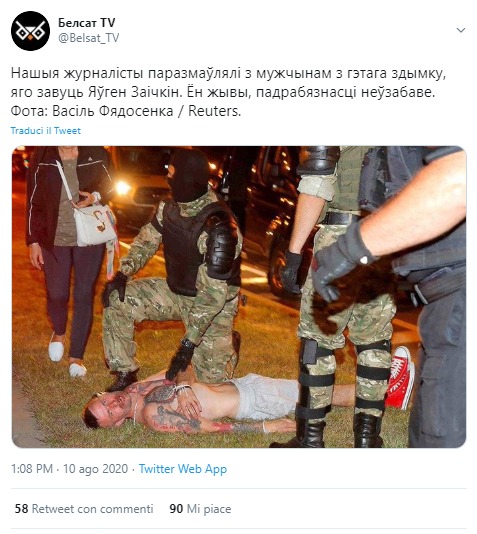Click the 1:08 PM timestamp
Viewport: 477px width, 534px height.
32,469
